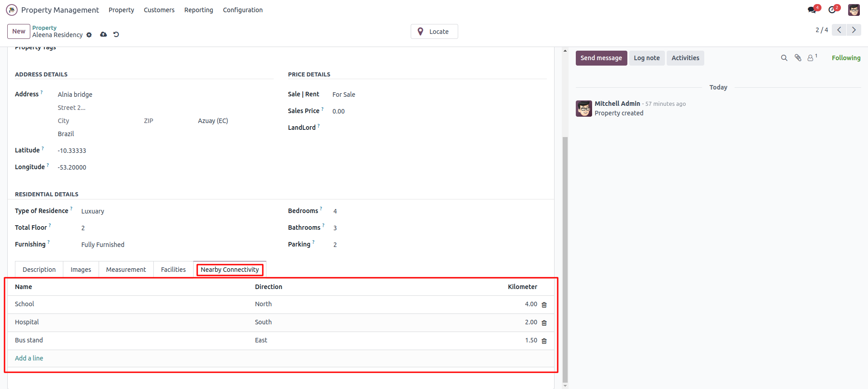This screenshot has height=389, width=868.
Task: Delete the School connectivity row
Action: (544, 305)
